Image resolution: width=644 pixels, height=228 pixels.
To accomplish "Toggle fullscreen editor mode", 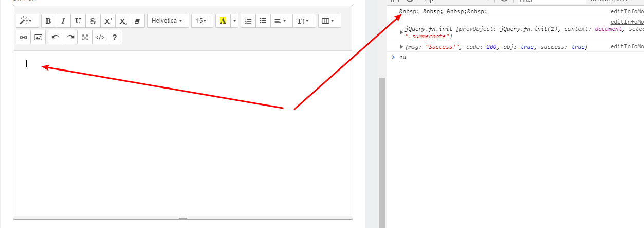I will click(85, 37).
